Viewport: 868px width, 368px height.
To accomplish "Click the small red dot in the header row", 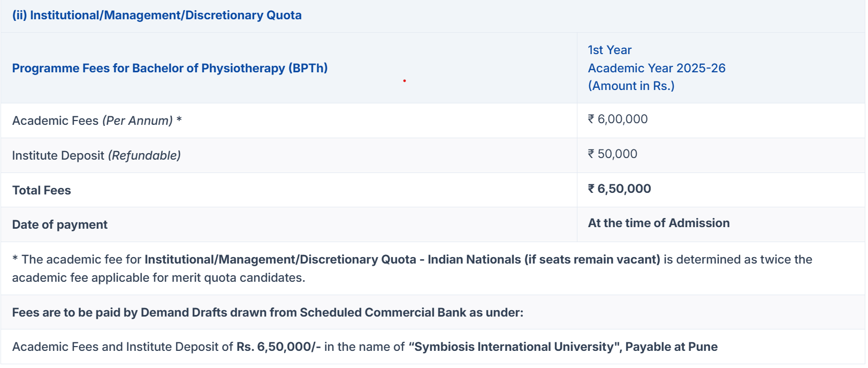I will (405, 81).
